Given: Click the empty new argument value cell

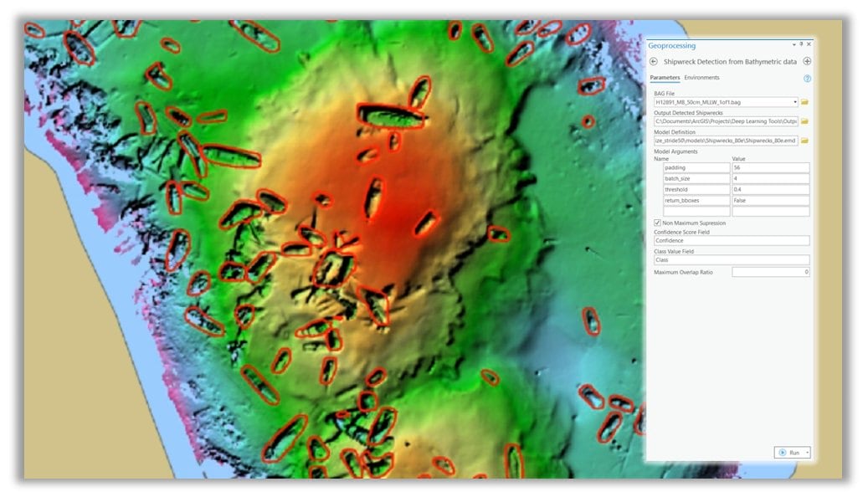Looking at the screenshot, I should [x=771, y=212].
